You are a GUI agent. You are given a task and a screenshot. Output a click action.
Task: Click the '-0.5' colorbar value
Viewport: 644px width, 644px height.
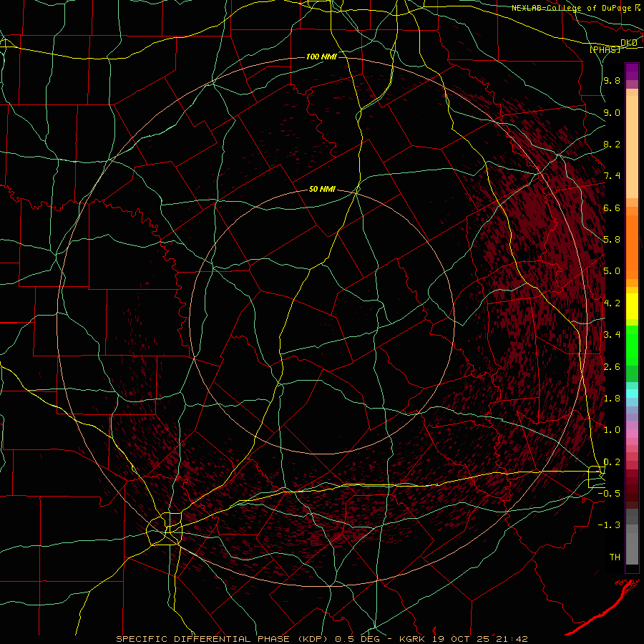click(609, 494)
